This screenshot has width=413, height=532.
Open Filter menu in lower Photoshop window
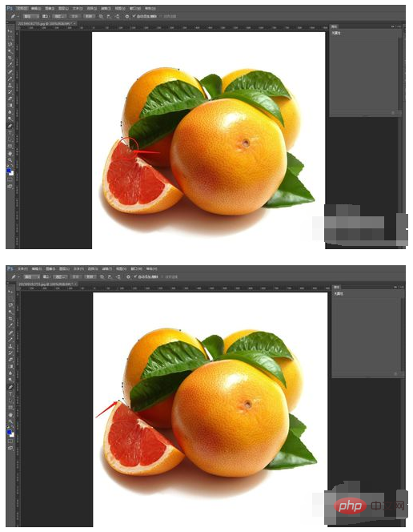pos(106,268)
